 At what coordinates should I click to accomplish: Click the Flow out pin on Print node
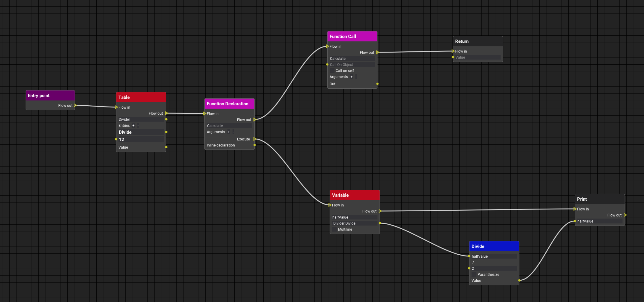coord(625,215)
